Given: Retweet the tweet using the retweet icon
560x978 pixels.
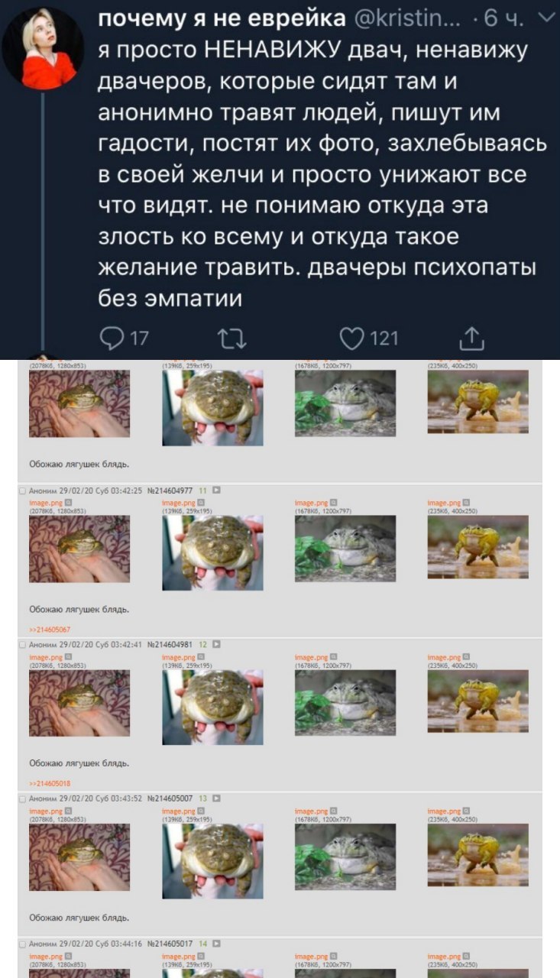Looking at the screenshot, I should (228, 336).
